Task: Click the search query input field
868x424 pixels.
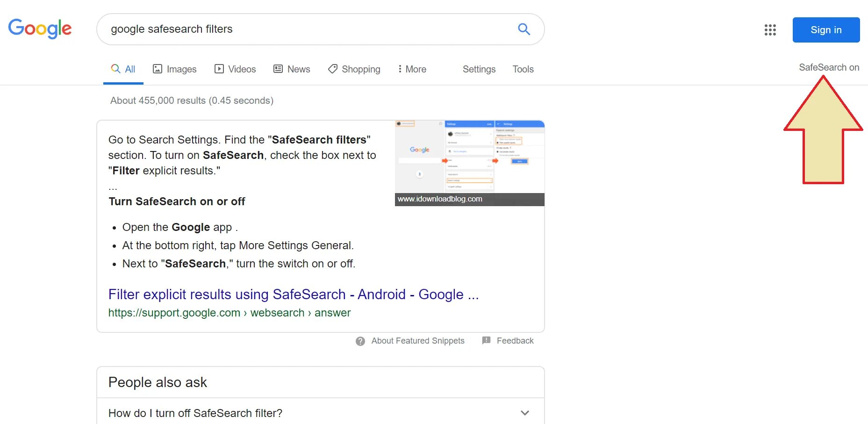Action: point(304,29)
